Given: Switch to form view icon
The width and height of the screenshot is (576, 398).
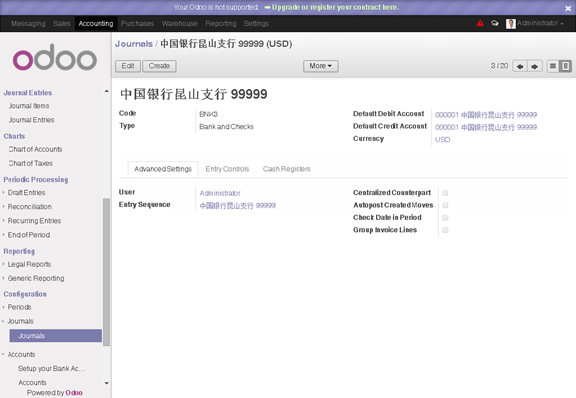Looking at the screenshot, I should [x=566, y=66].
